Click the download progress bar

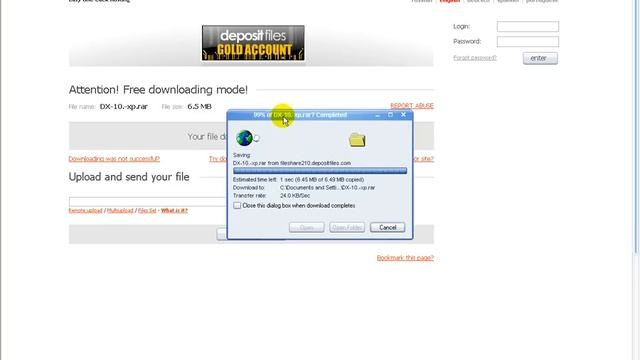(x=320, y=171)
